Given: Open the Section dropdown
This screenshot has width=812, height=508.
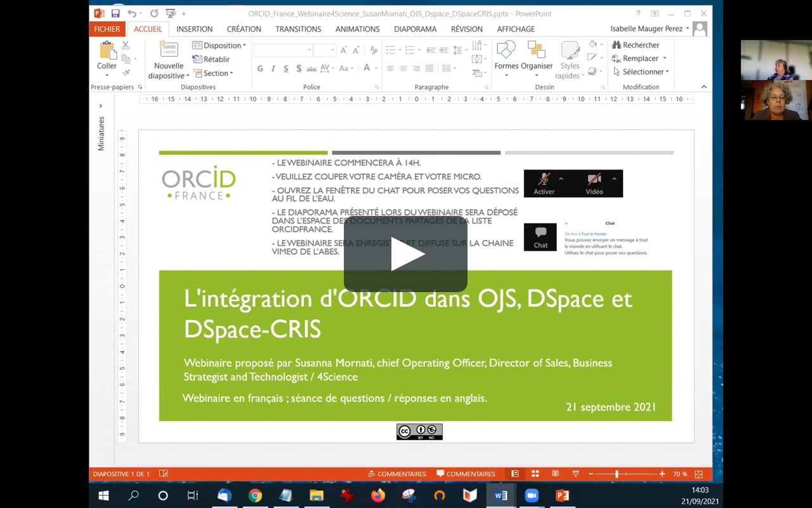Looking at the screenshot, I should [214, 73].
